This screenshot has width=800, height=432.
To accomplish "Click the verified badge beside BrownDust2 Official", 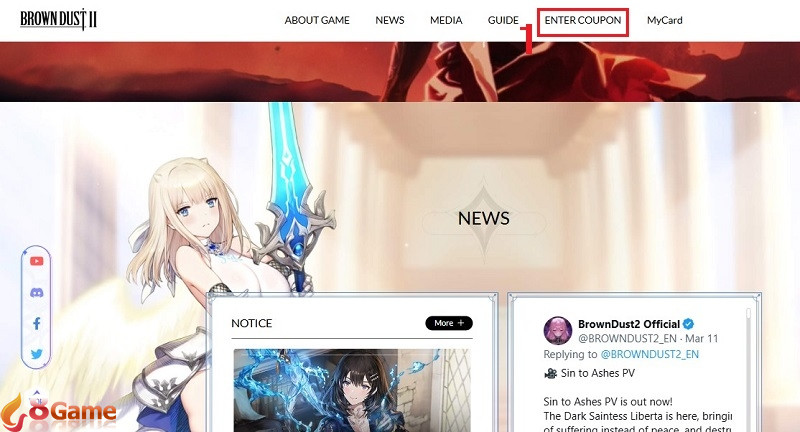I will [x=688, y=324].
